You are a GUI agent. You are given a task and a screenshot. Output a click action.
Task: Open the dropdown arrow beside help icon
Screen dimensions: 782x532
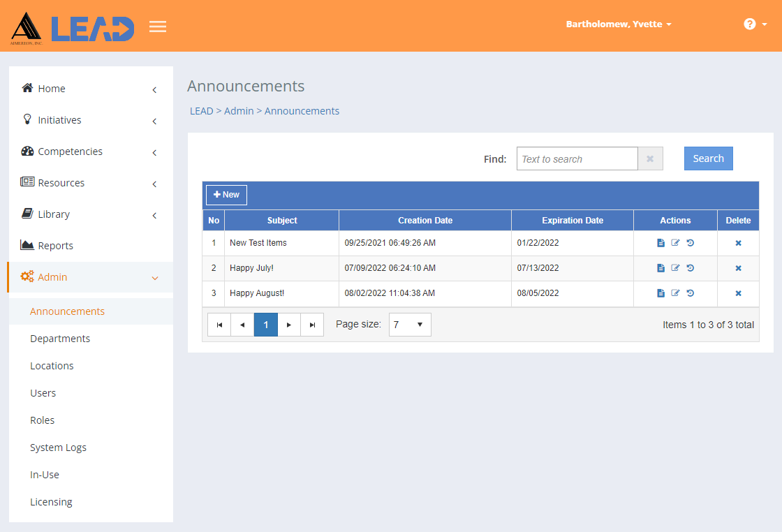765,24
